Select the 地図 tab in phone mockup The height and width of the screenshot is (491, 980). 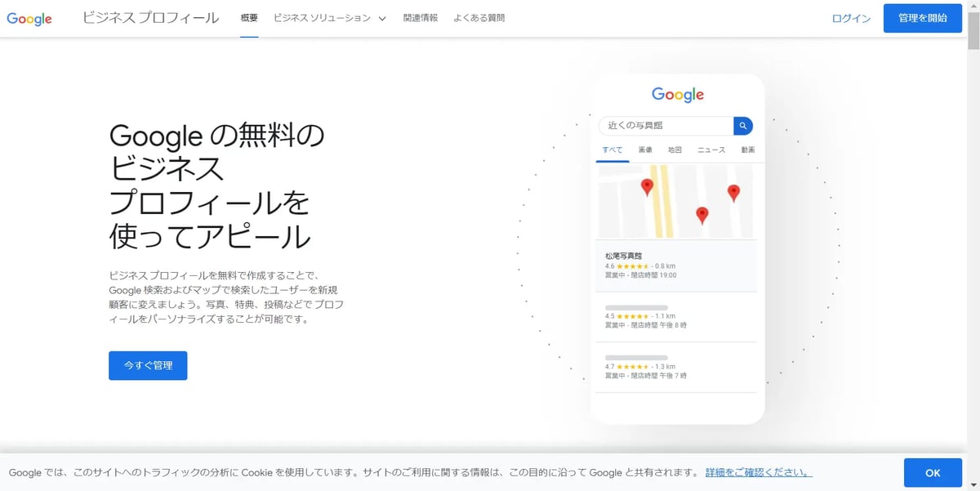675,150
